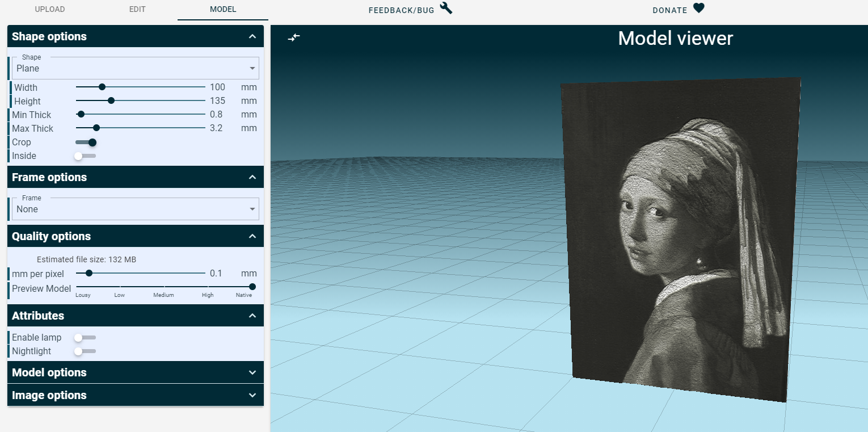Open the Donate link
This screenshot has height=432, width=868.
click(679, 10)
